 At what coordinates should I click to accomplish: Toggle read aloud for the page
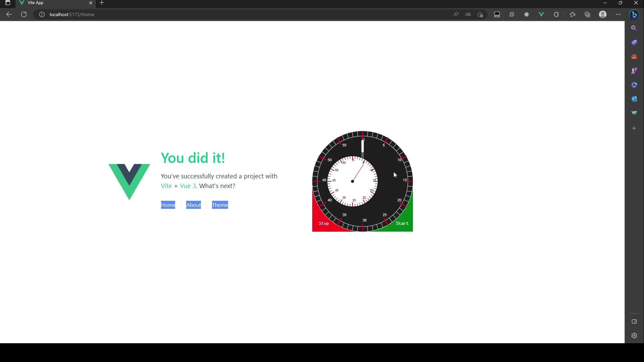[x=456, y=14]
